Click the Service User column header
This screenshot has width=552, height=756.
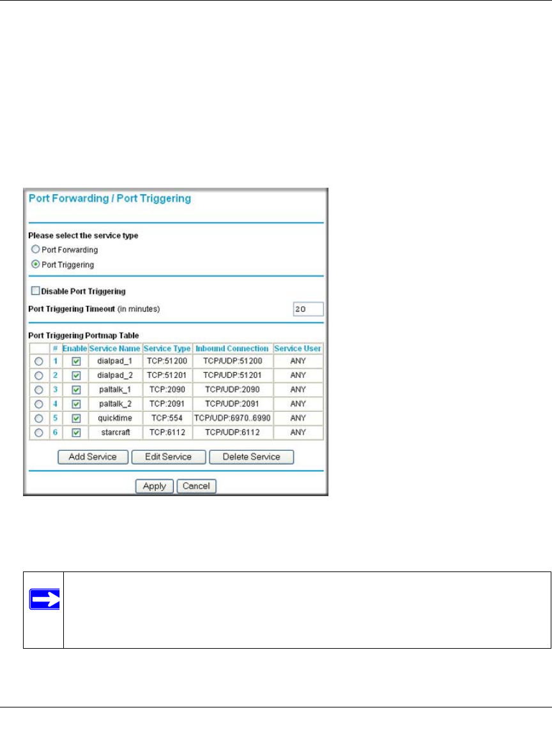(x=298, y=348)
